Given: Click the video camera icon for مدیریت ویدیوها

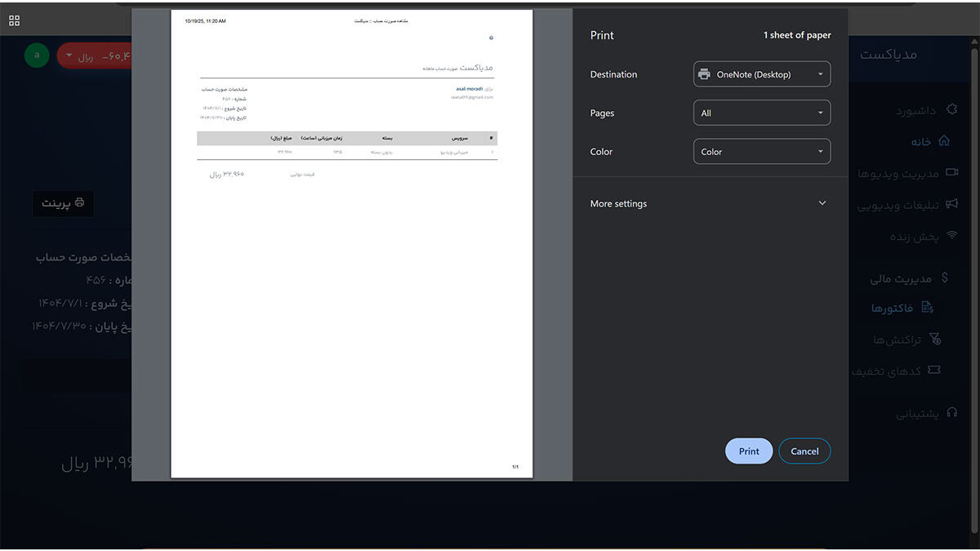Looking at the screenshot, I should coord(951,173).
